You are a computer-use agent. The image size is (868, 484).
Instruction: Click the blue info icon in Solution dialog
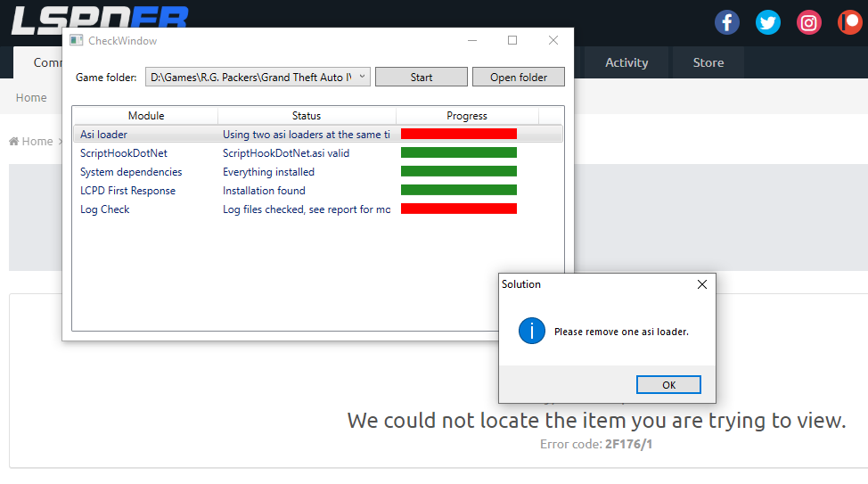[531, 332]
